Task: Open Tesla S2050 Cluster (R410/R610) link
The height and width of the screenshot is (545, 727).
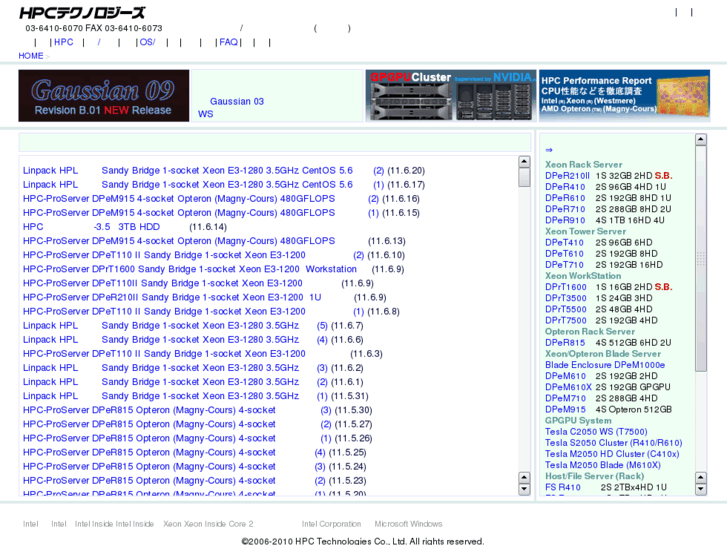Action: pyautogui.click(x=614, y=443)
